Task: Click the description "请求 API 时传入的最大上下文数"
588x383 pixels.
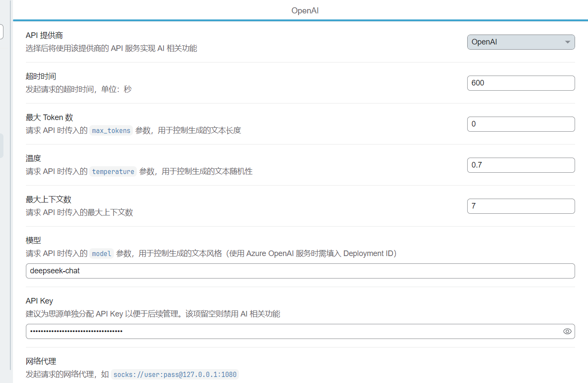Action: [79, 212]
